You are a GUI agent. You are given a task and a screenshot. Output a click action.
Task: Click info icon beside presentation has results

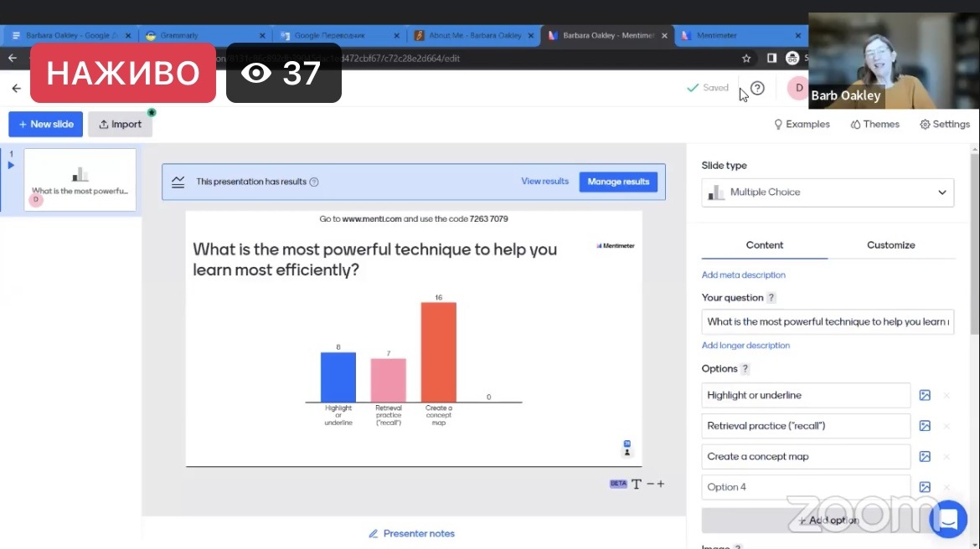pyautogui.click(x=314, y=182)
